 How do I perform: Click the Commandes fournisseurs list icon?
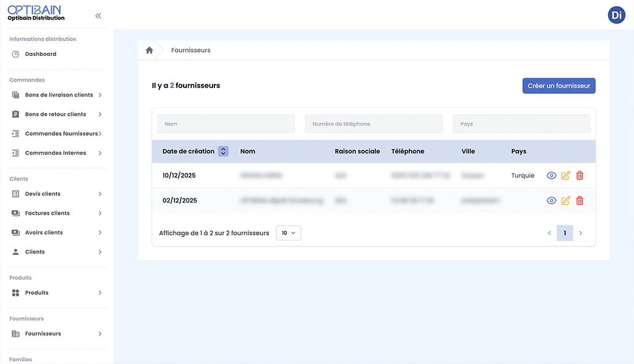[15, 134]
